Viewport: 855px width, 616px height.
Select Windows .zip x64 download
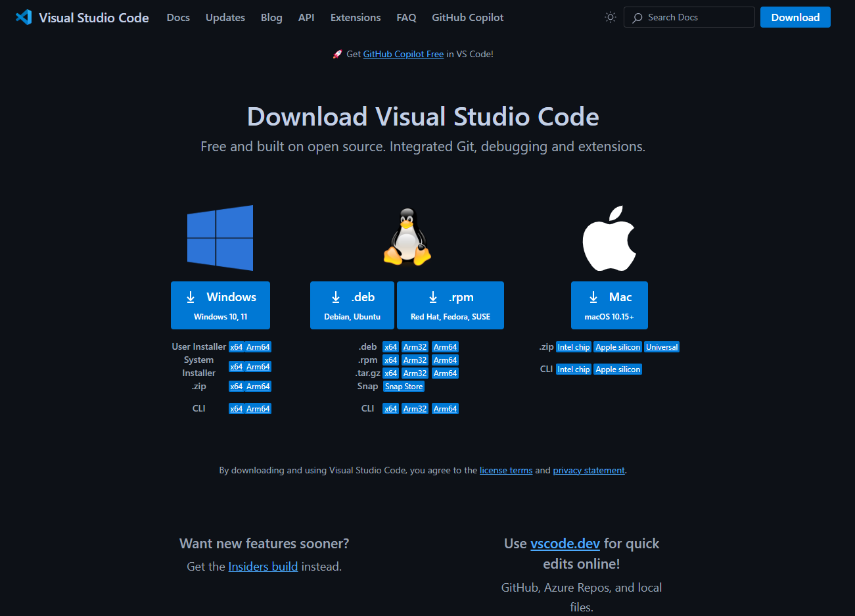[237, 387]
